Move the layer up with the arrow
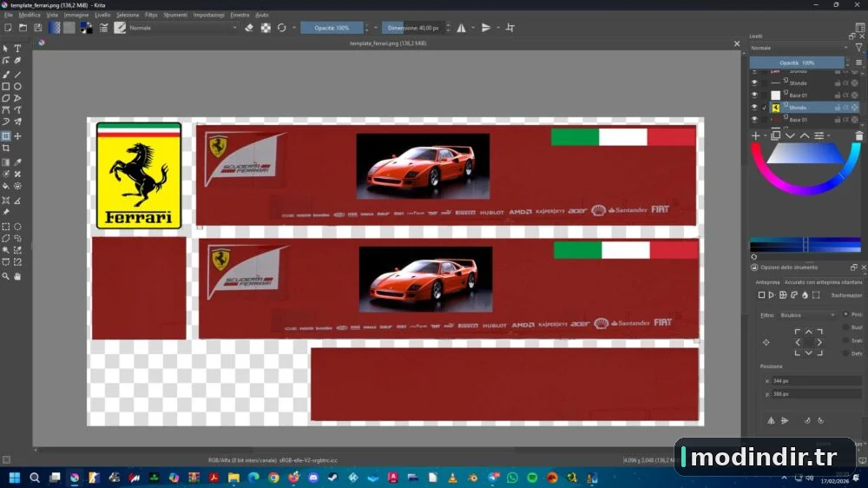 [805, 135]
